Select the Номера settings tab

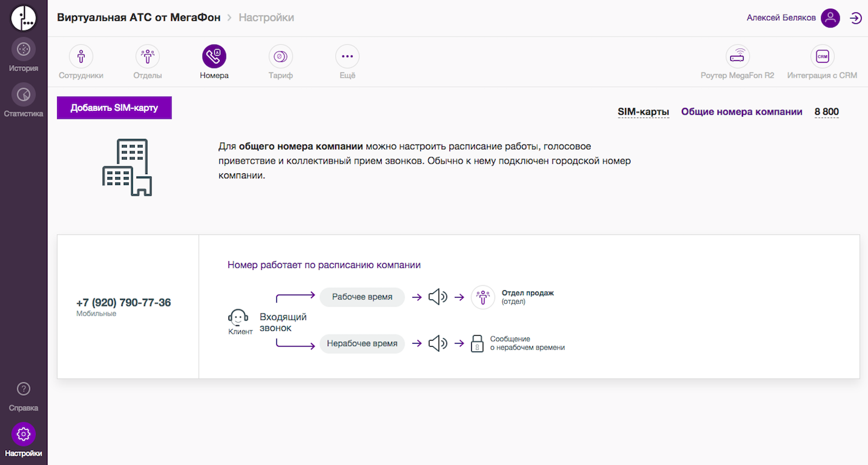214,62
